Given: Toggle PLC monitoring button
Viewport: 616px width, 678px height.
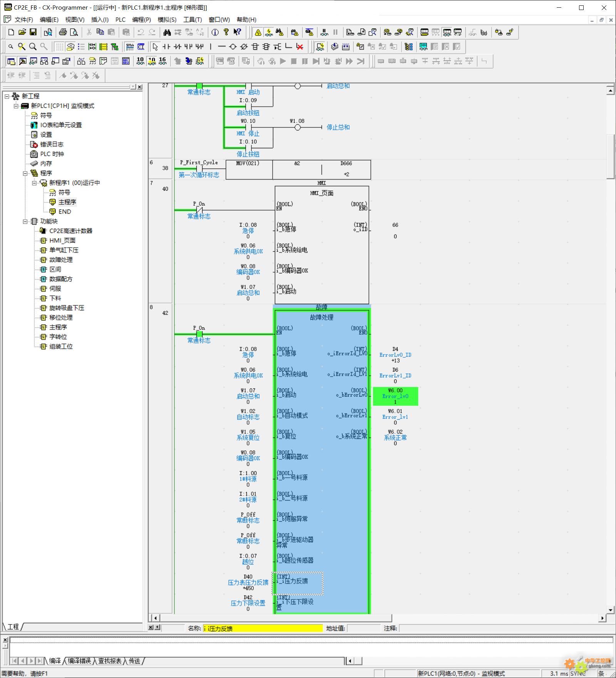Looking at the screenshot, I should (269, 32).
